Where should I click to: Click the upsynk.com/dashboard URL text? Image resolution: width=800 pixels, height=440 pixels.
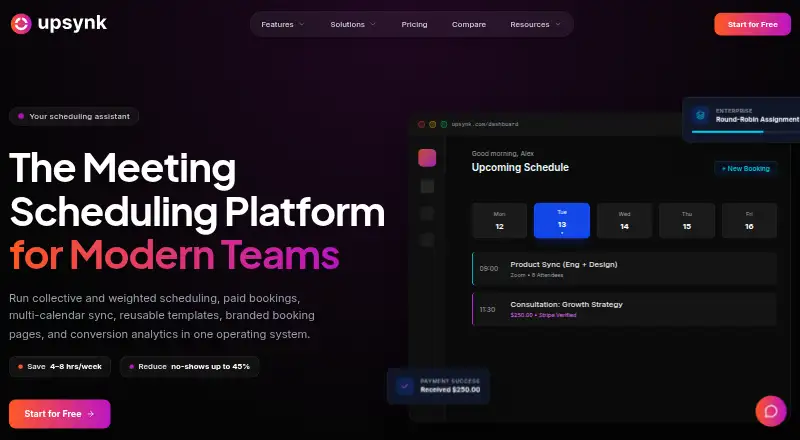coord(485,124)
